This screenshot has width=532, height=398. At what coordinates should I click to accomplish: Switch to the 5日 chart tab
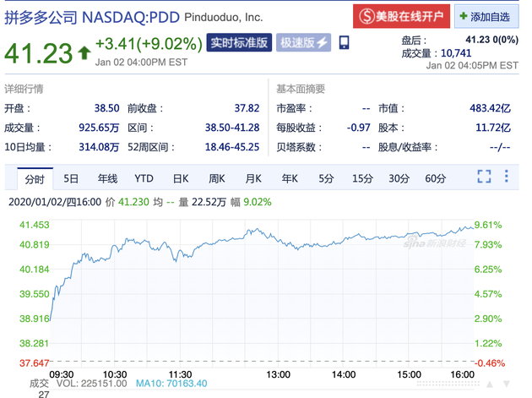71,178
